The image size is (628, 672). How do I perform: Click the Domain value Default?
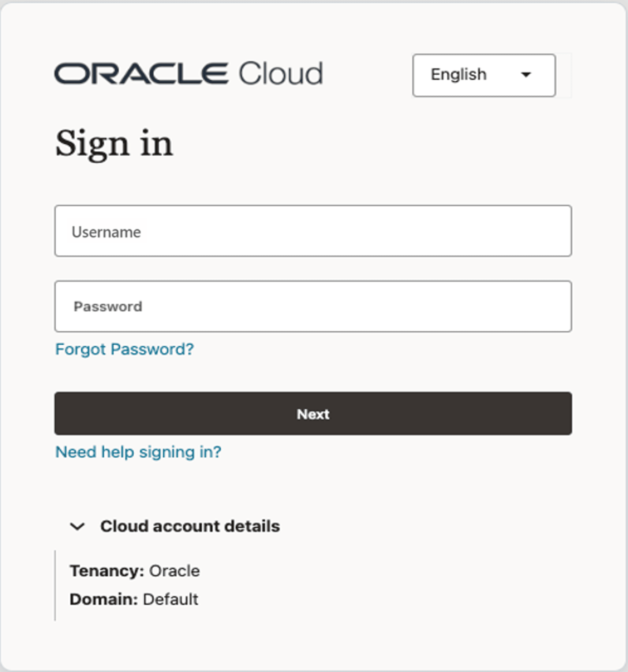pos(170,600)
